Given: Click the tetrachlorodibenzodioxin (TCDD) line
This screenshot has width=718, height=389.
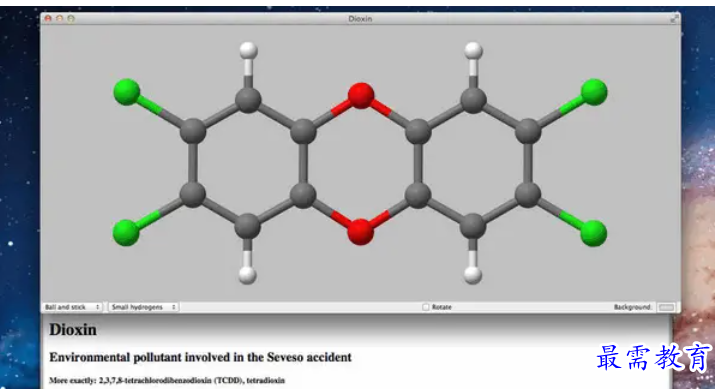Looking at the screenshot, I should tap(167, 380).
